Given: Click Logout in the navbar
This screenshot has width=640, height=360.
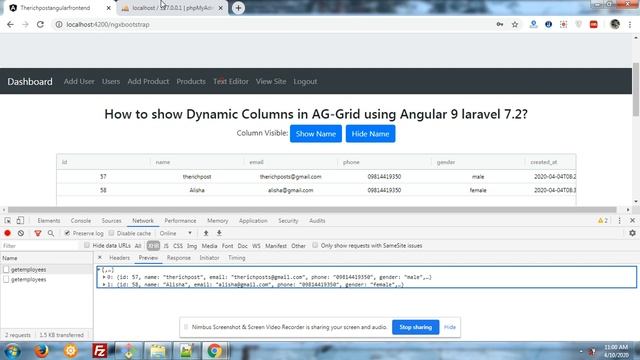Looking at the screenshot, I should tap(305, 81).
